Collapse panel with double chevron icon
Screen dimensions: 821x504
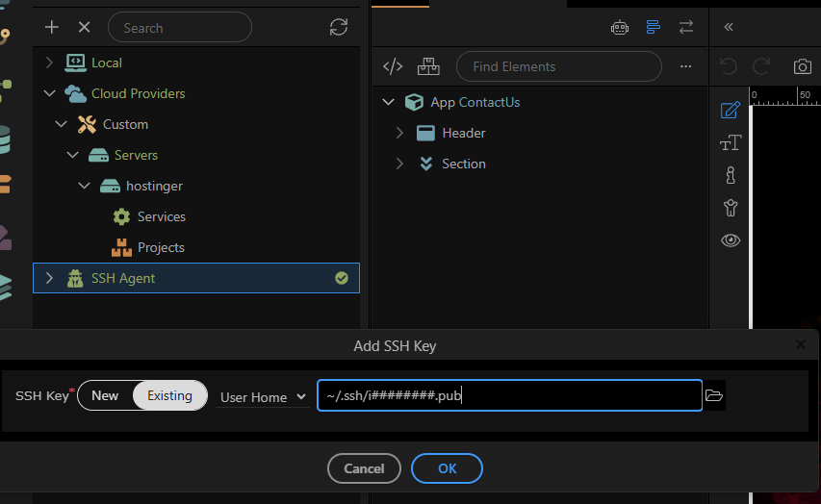(729, 27)
